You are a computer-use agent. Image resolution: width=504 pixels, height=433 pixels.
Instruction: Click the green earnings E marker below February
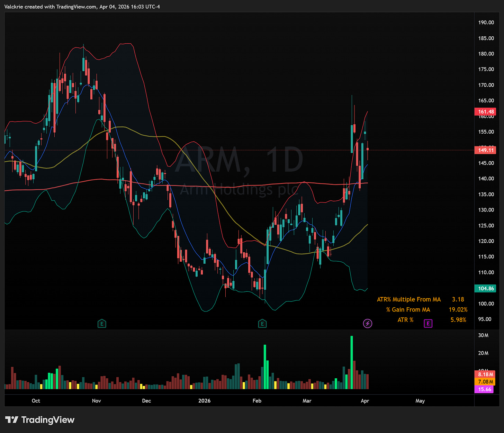pyautogui.click(x=262, y=324)
